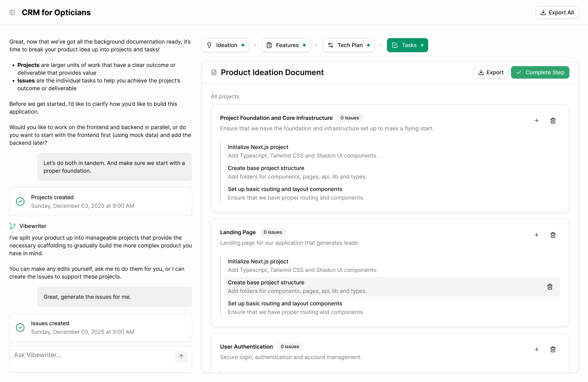Send chat message using the arrow icon

tap(181, 356)
